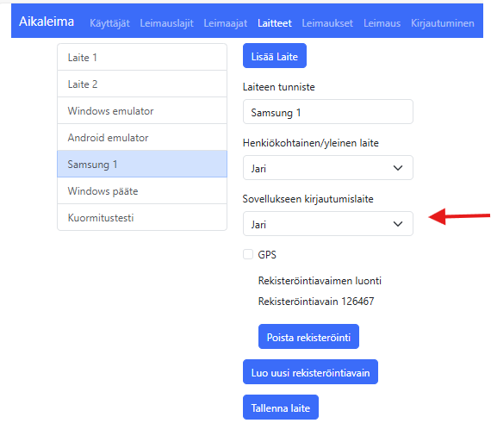Choose Android emulator from the list
Image resolution: width=491 pixels, height=448 pixels.
click(142, 137)
